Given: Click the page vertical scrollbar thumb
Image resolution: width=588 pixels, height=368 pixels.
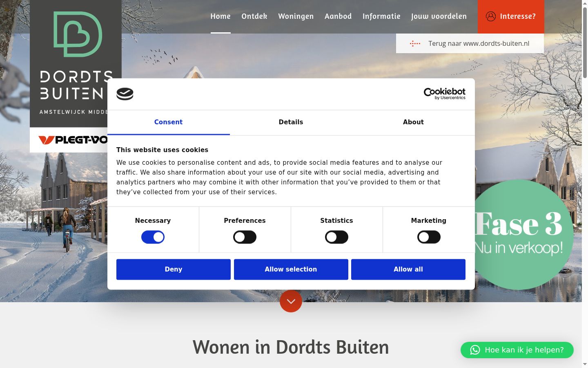Looking at the screenshot, I should pos(585,43).
